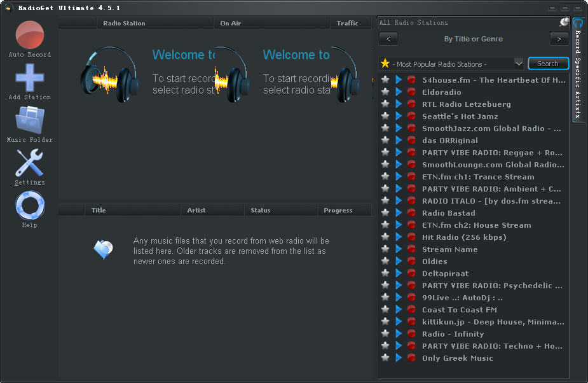Play ETN.fm ch1: Trance Stream
The width and height of the screenshot is (588, 383).
[398, 176]
